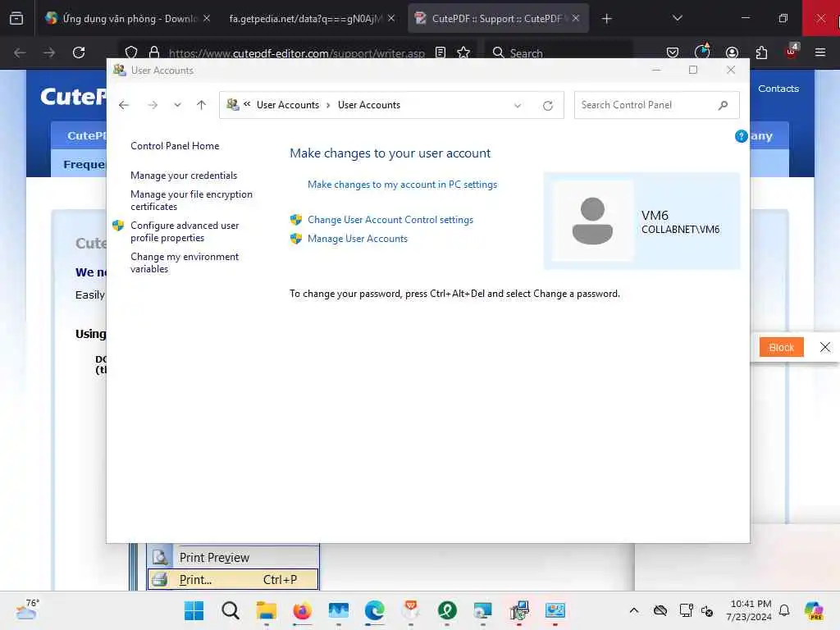Click Firefox Search box

pyautogui.click(x=559, y=52)
